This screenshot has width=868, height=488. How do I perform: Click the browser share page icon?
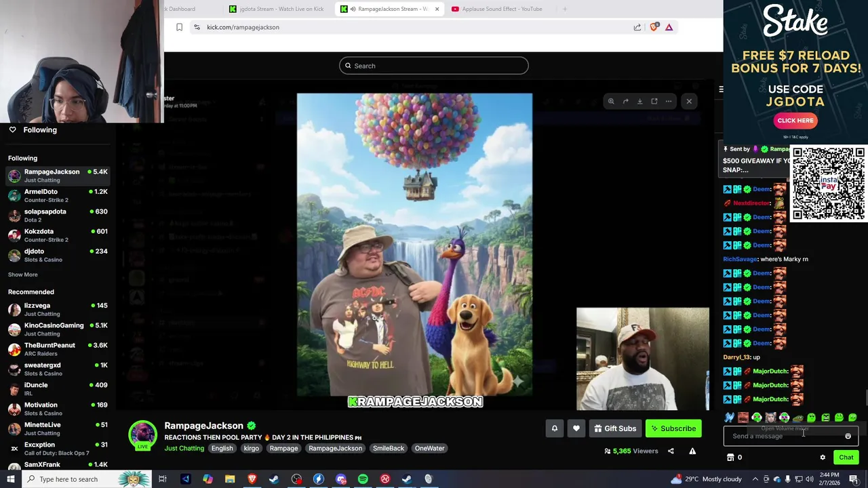(637, 27)
